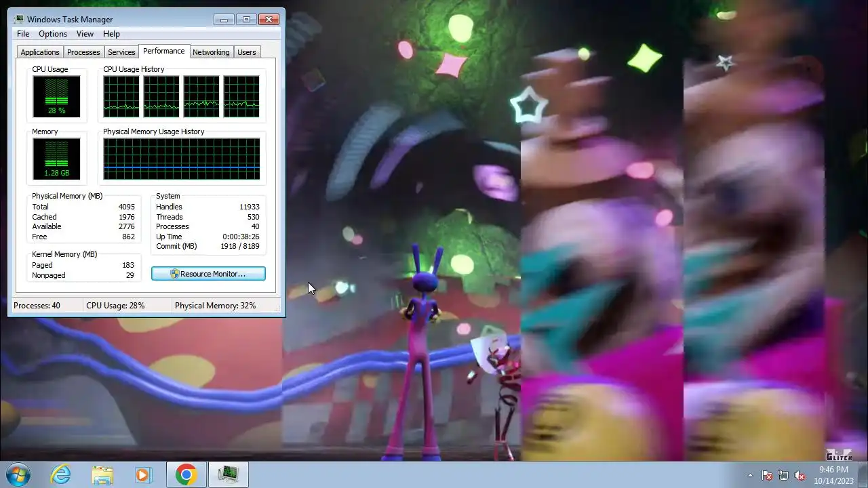Click the fourth CPU Usage History graph

pos(241,96)
